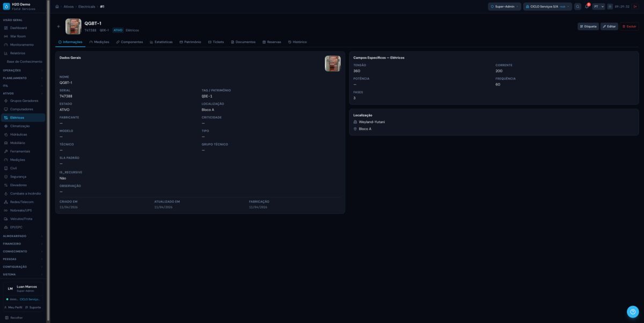Switch to the Documentos tab
Image resolution: width=644 pixels, height=323 pixels.
[x=243, y=42]
